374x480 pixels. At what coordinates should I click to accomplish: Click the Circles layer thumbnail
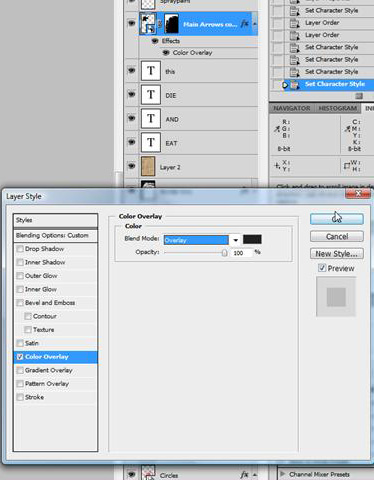(x=148, y=473)
